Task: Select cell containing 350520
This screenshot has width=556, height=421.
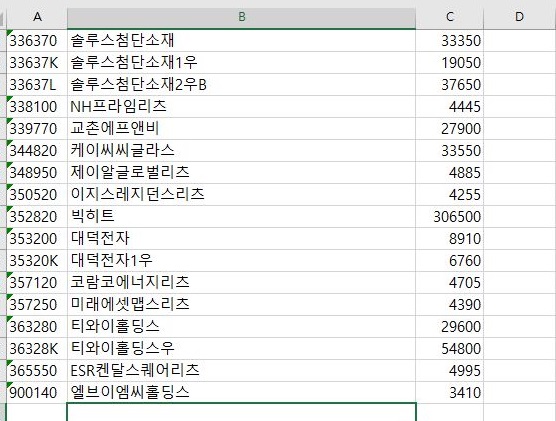Action: click(37, 195)
